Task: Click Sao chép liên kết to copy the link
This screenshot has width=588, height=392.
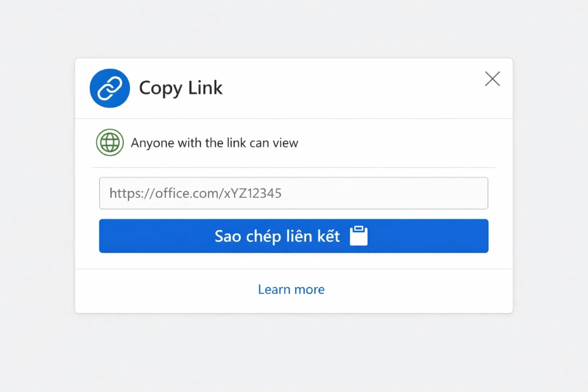Action: (x=293, y=236)
